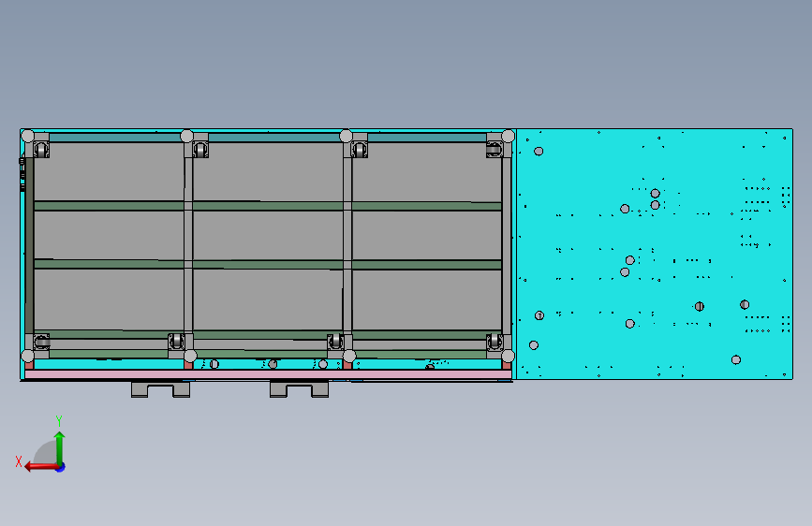
Task: Select the pink horizontal bar under the frame
Action: tap(268, 374)
